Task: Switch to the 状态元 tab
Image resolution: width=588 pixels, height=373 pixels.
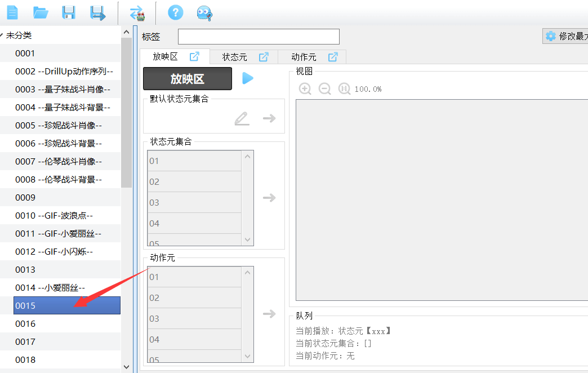Action: point(234,57)
